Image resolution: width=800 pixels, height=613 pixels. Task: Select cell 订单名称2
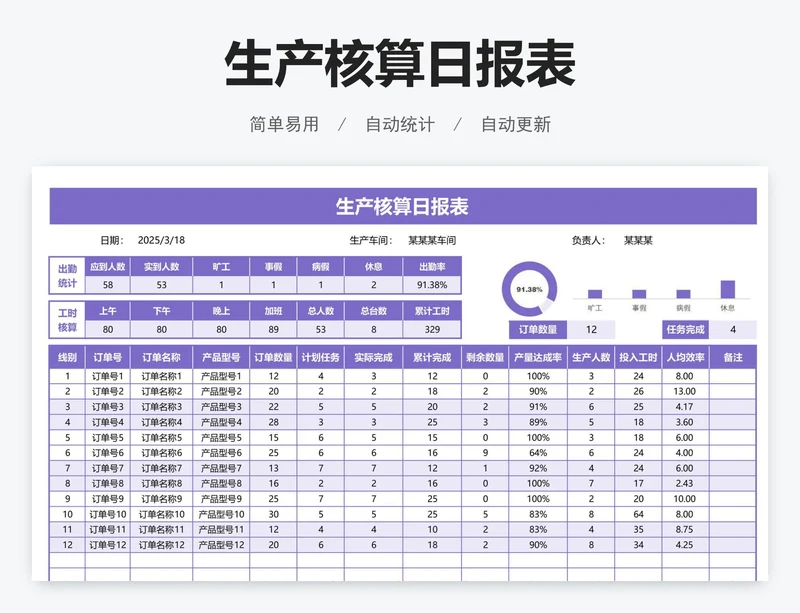(x=161, y=391)
